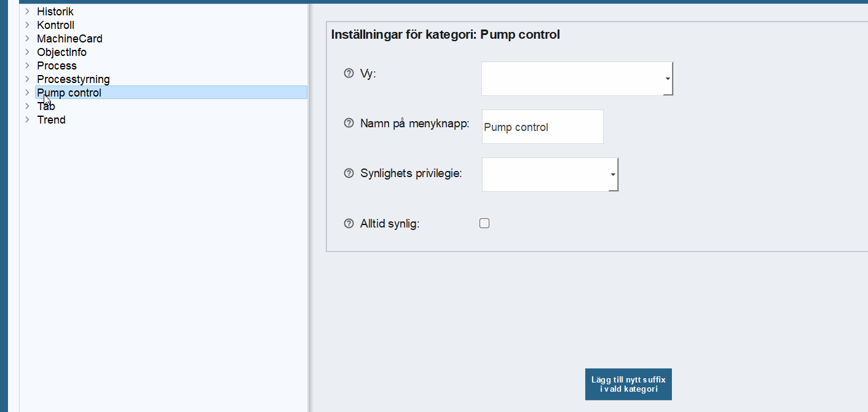Expand the Pump control node arrow
868x412 pixels.
coord(27,93)
